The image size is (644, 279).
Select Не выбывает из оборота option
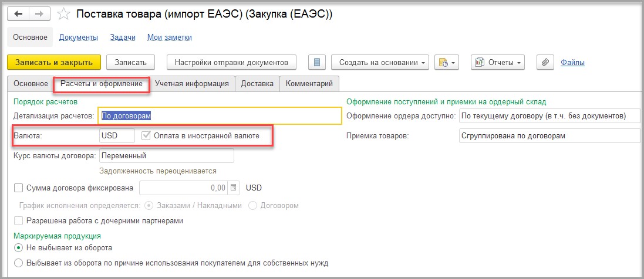click(18, 248)
